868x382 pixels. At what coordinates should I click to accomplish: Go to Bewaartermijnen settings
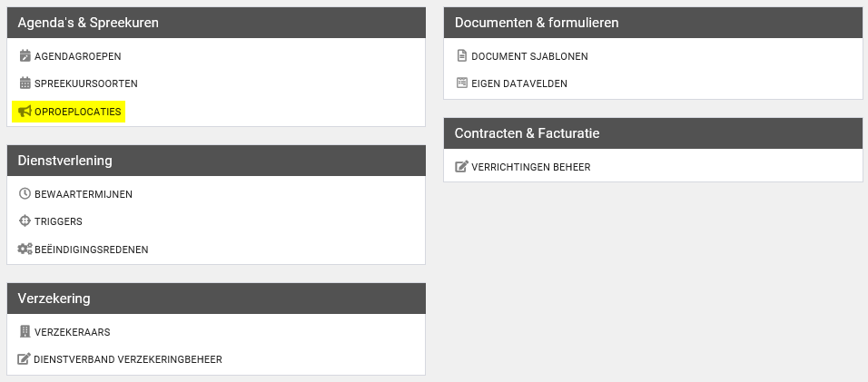(84, 194)
